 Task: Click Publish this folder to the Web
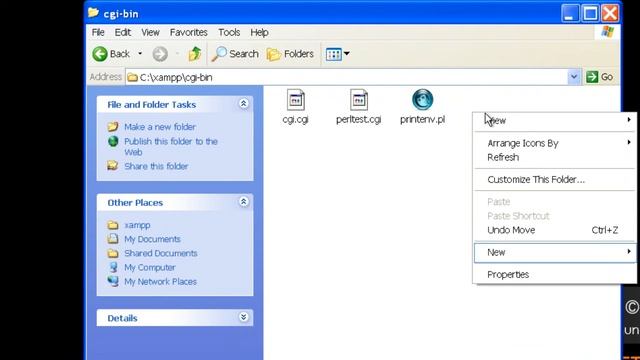point(171,147)
